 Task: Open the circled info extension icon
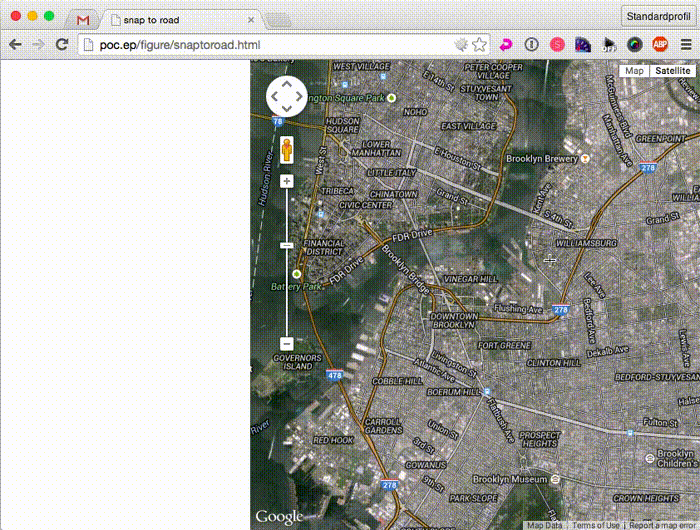(531, 44)
